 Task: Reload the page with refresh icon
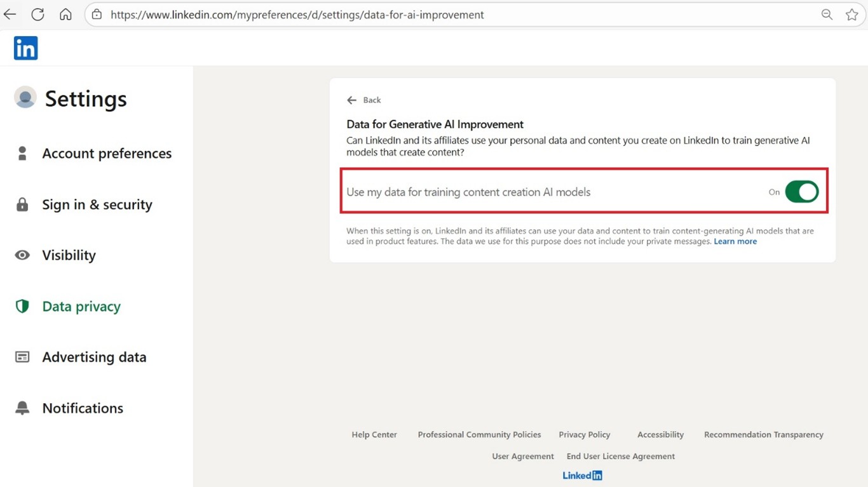click(x=37, y=15)
